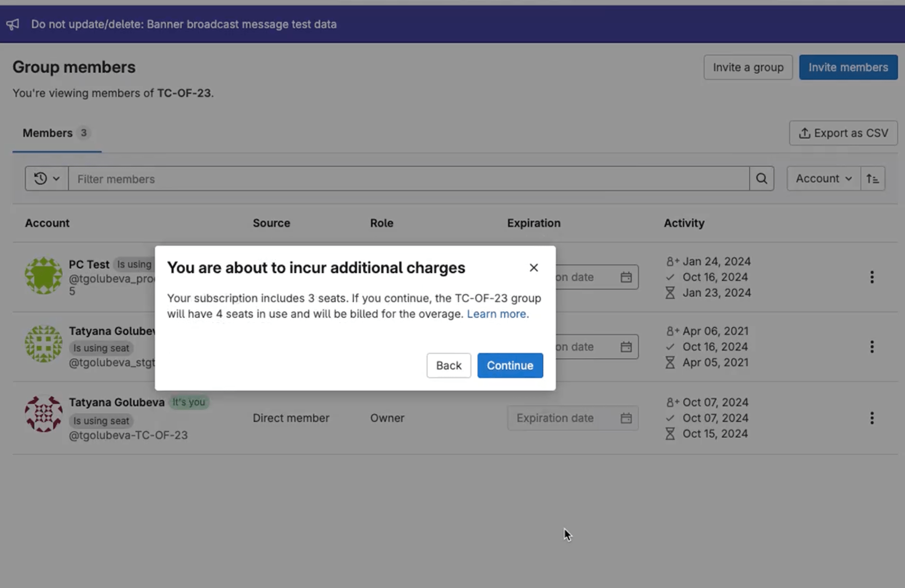Open actions menu for @tgolubeva_stgt row
905x588 pixels.
[x=872, y=347]
